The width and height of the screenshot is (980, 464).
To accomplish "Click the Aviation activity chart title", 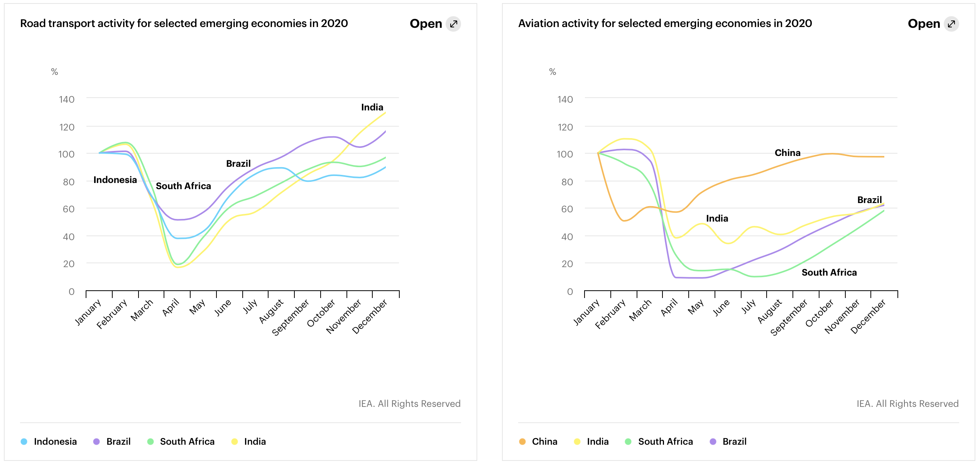I will click(665, 24).
